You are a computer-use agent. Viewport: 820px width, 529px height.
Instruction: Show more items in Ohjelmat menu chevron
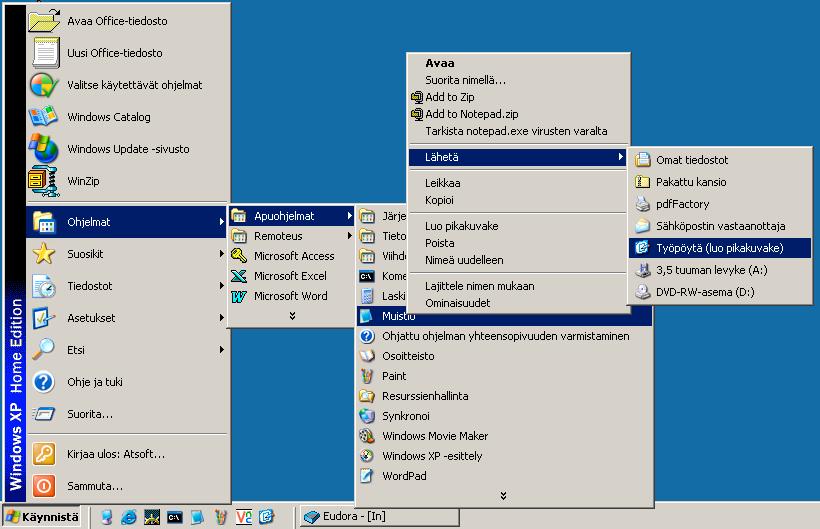pyautogui.click(x=292, y=316)
